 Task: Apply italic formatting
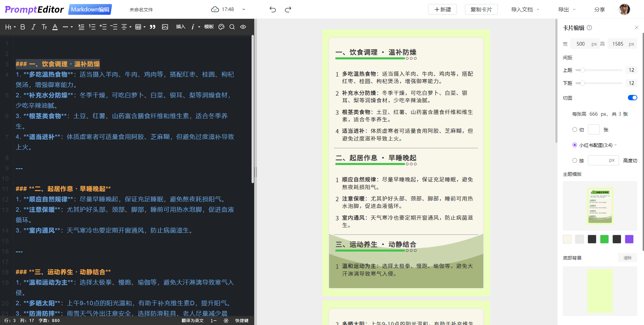point(33,27)
